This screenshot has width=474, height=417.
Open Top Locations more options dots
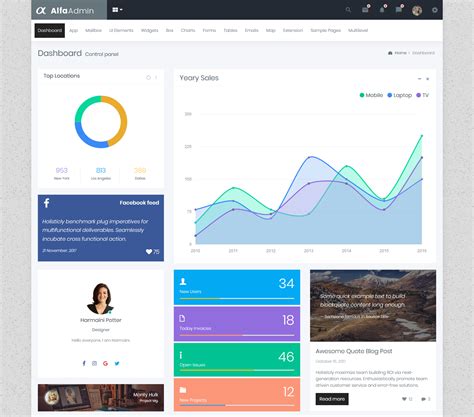tap(156, 78)
